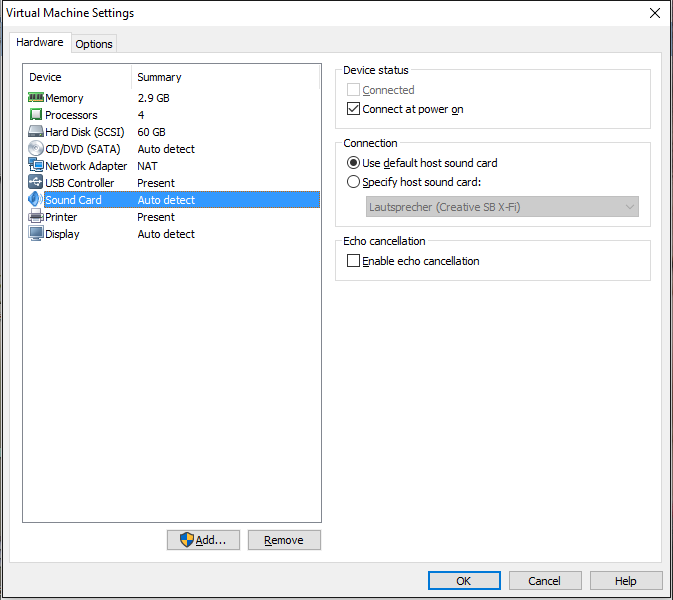Click the NAT network summary
This screenshot has width=673, height=600.
click(x=147, y=166)
